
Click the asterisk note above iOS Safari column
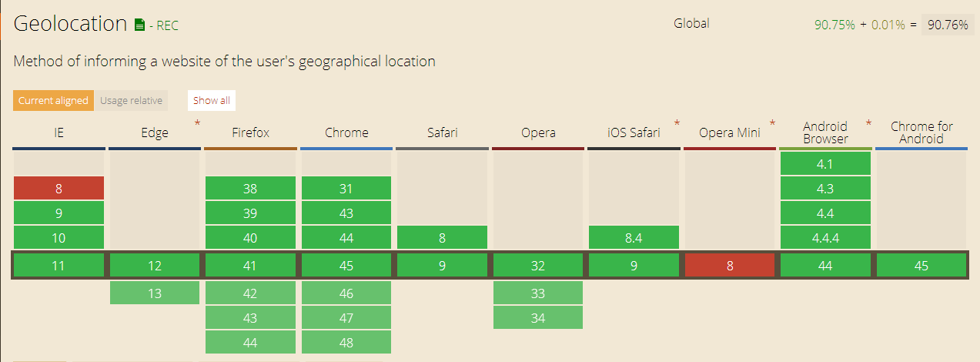[677, 123]
